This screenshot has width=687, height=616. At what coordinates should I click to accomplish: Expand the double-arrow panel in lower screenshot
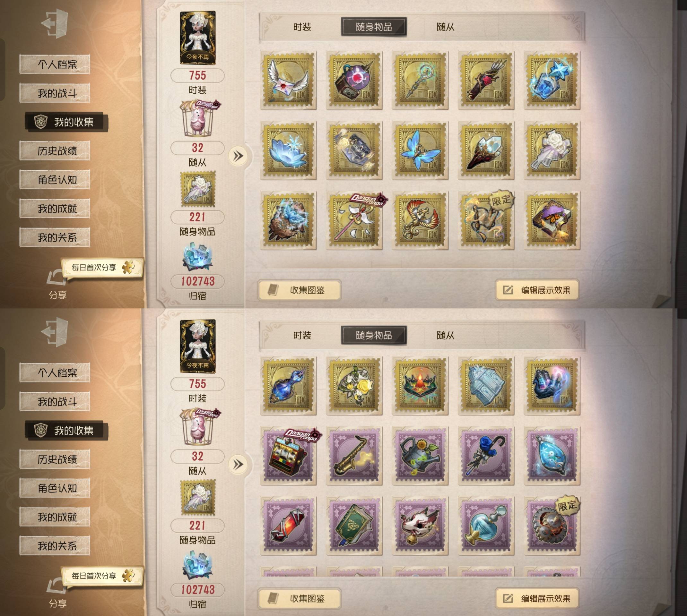238,464
